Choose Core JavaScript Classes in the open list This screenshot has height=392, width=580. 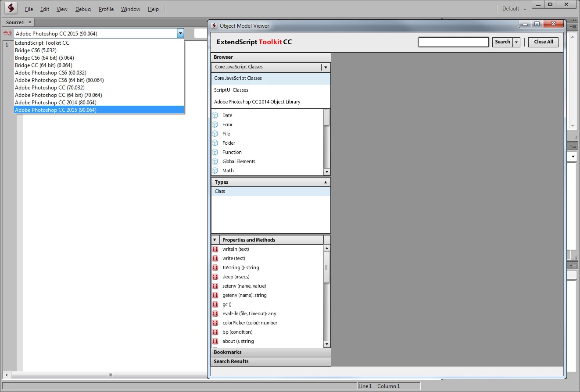pos(271,78)
